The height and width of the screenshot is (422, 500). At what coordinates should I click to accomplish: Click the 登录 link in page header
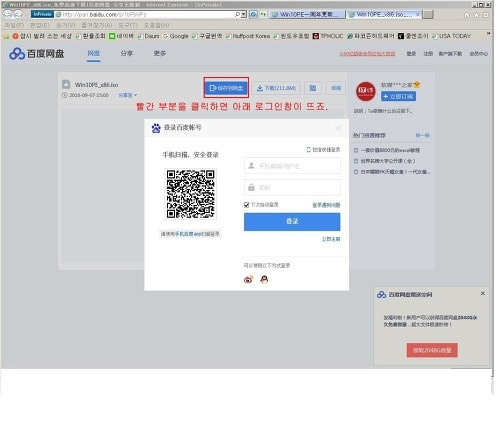tap(411, 53)
